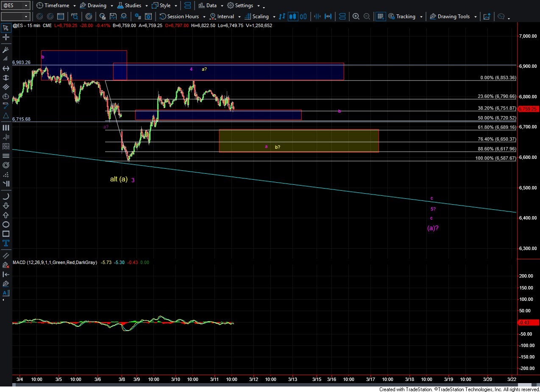Open the @ES symbol dropdown
540x392 pixels.
tap(26, 6)
